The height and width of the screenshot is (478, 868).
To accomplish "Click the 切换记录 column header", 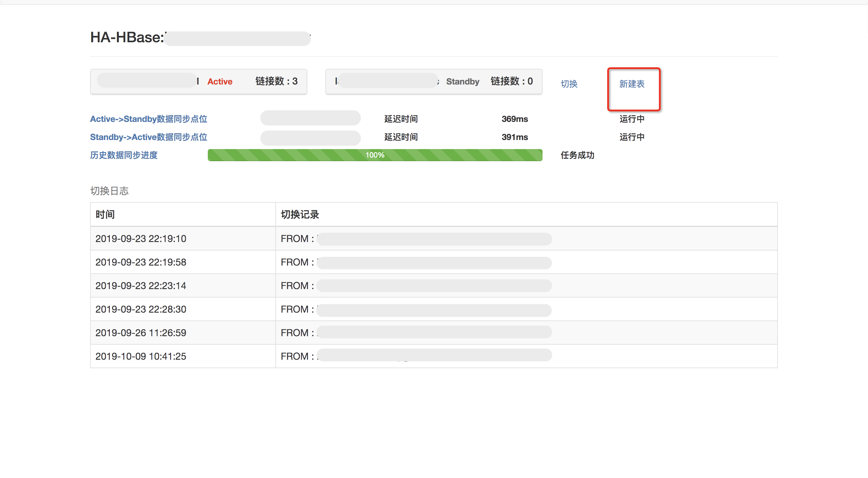I will coord(300,214).
